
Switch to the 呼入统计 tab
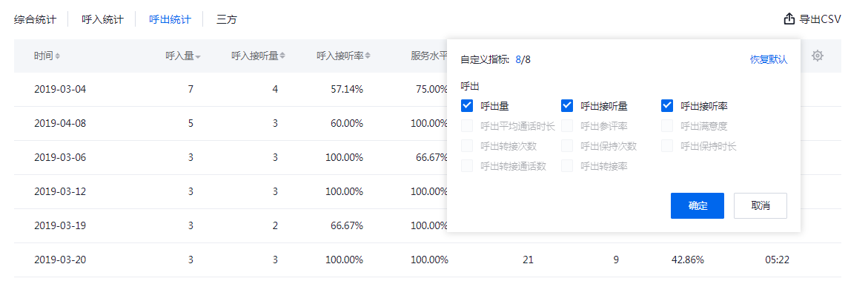pyautogui.click(x=102, y=19)
